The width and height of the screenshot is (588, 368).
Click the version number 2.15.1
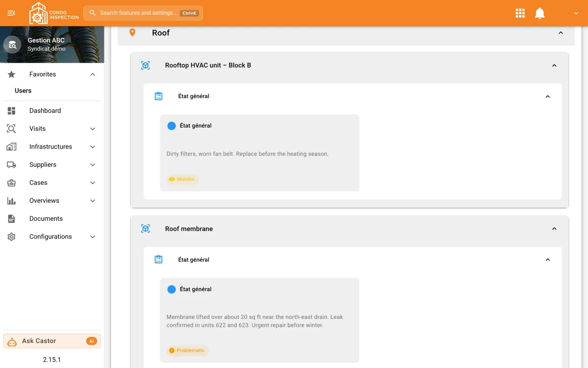click(x=52, y=360)
